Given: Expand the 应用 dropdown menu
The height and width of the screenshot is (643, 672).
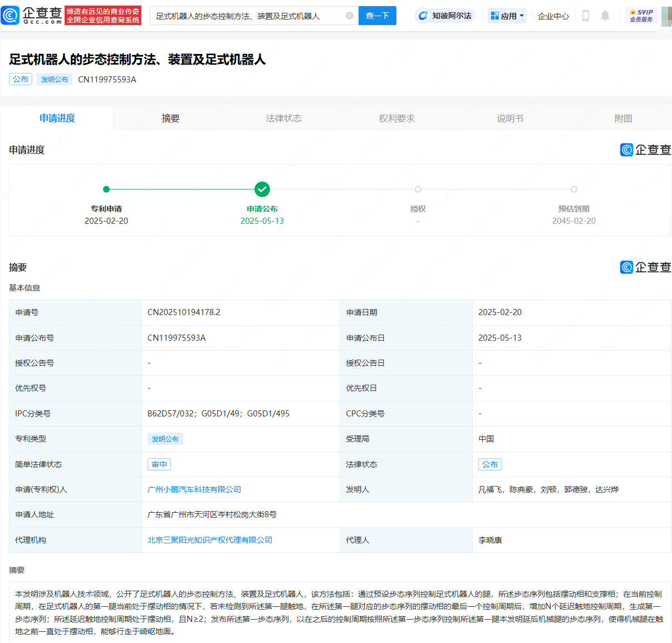Looking at the screenshot, I should [x=507, y=16].
